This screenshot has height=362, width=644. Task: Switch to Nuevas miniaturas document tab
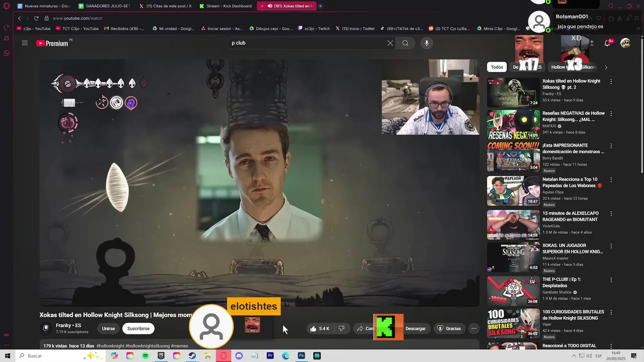44,6
